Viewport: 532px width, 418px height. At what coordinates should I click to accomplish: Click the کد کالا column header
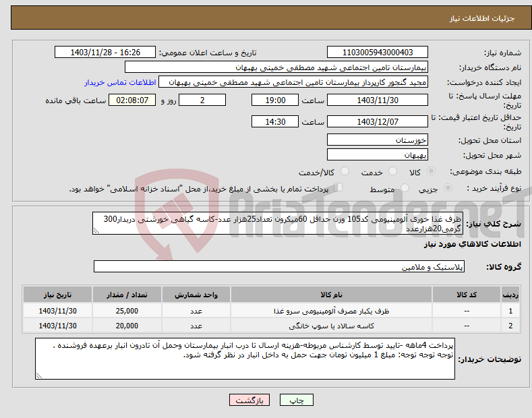pyautogui.click(x=467, y=295)
